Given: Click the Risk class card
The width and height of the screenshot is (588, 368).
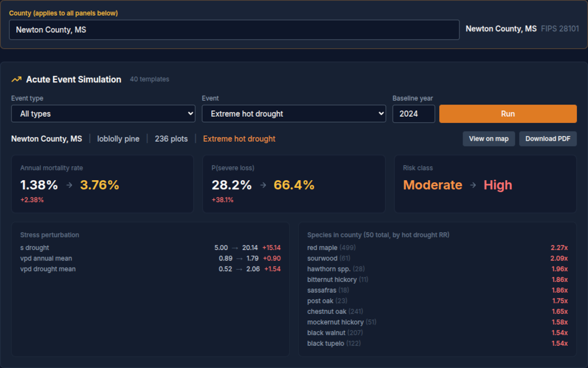Looking at the screenshot, I should tap(485, 184).
